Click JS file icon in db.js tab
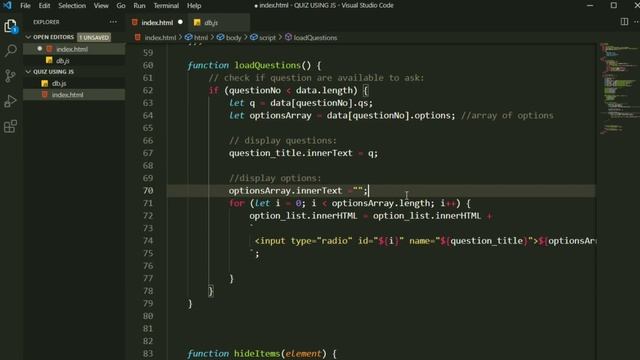 pyautogui.click(x=197, y=22)
